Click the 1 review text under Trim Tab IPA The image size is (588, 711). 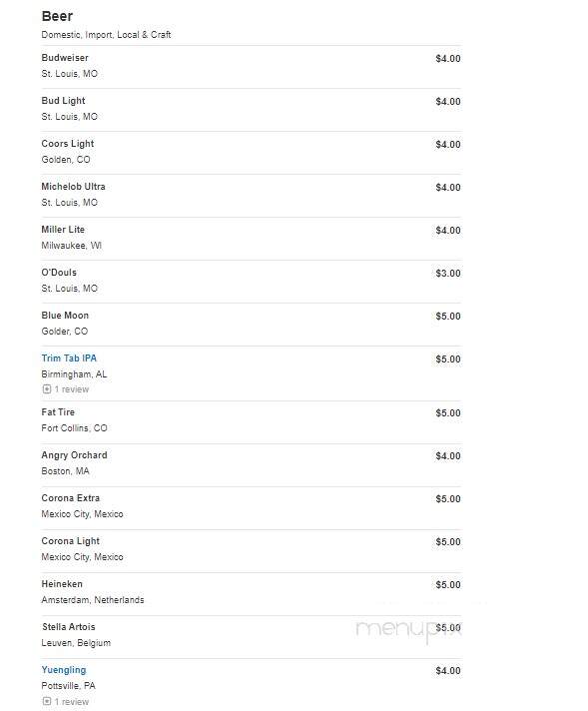point(72,389)
